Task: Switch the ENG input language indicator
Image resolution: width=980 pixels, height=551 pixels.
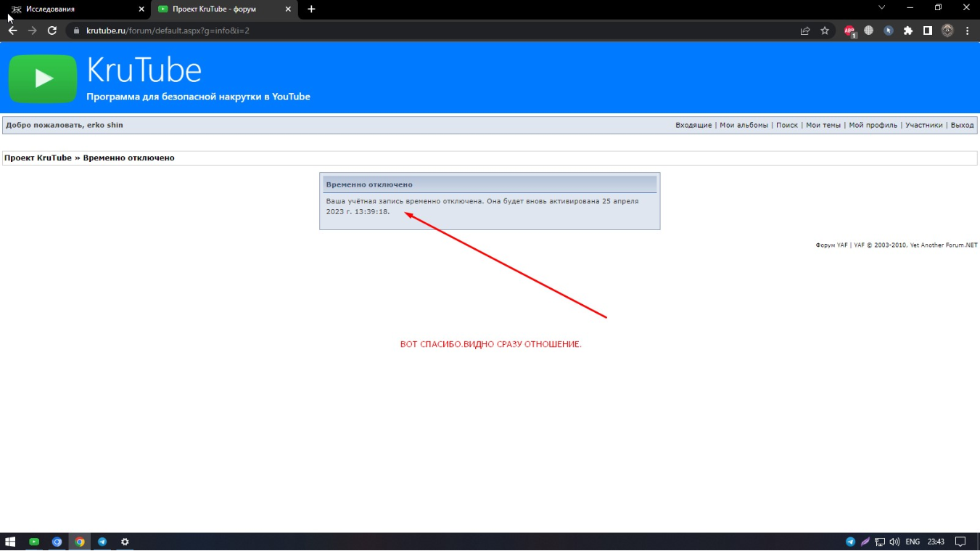Action: click(913, 542)
